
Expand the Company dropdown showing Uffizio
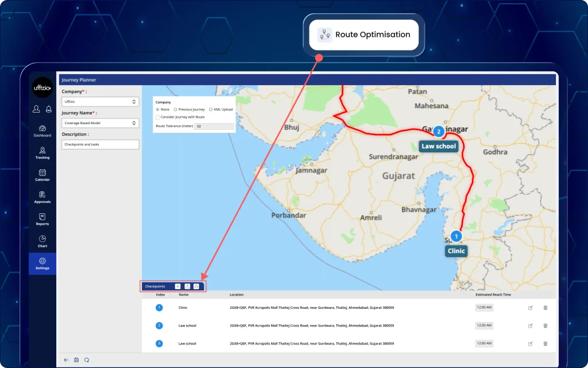click(x=100, y=102)
